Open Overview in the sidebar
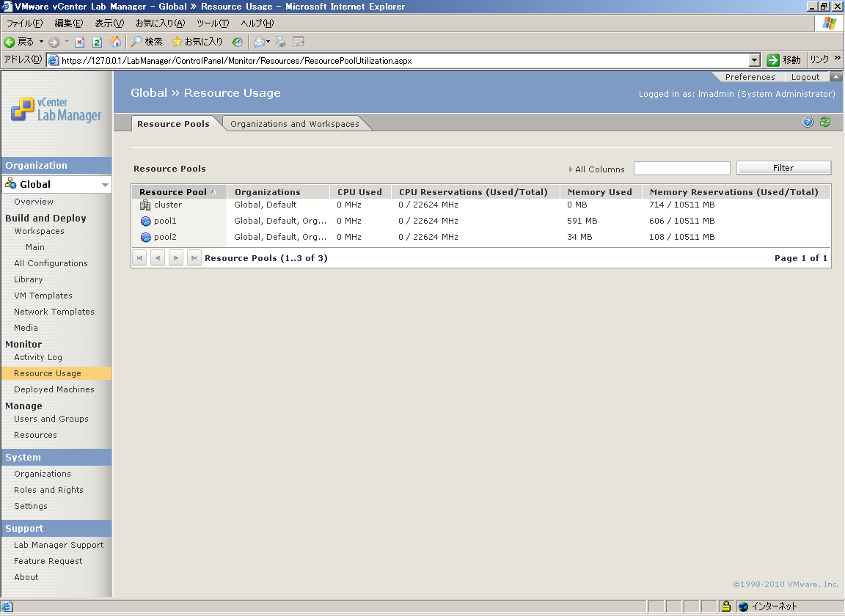Screen dimensions: 845x616 34,202
